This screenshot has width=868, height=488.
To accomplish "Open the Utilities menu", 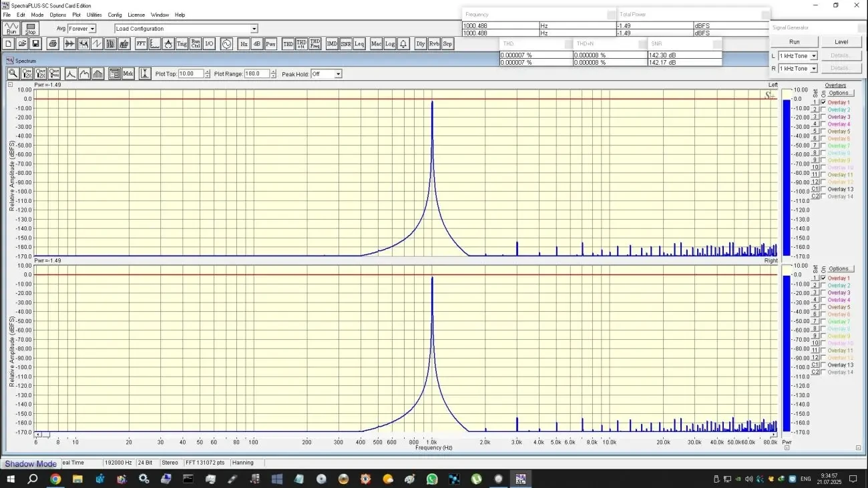I will click(x=94, y=15).
